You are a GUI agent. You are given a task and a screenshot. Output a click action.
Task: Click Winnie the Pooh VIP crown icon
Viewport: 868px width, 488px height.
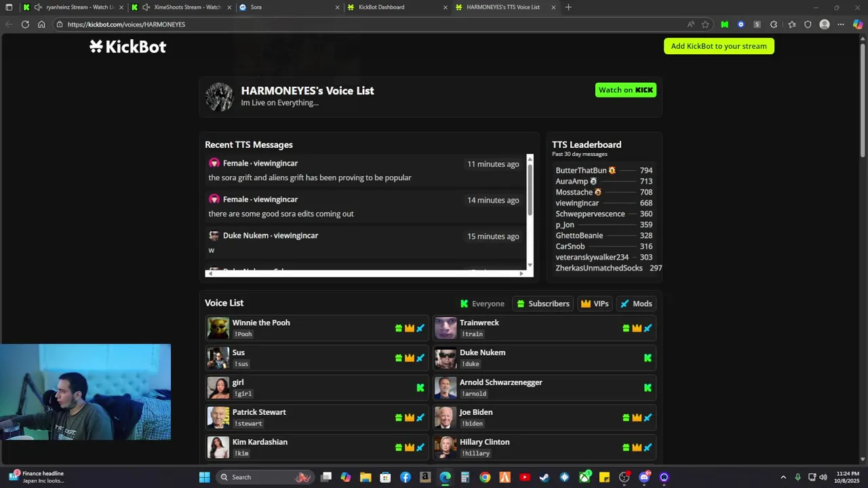pos(410,328)
